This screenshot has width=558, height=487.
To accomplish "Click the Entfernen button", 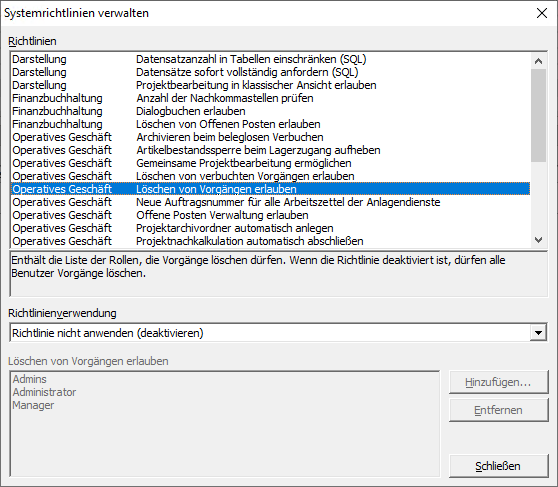I will (498, 410).
